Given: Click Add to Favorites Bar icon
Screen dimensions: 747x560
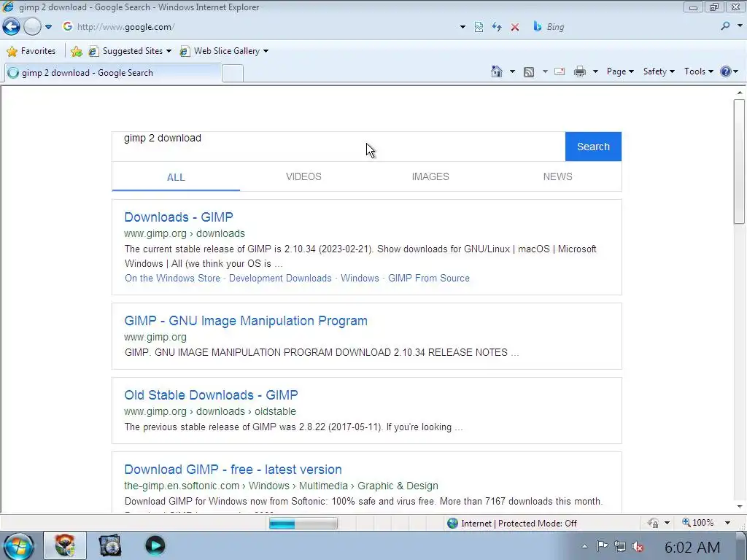Looking at the screenshot, I should coord(76,51).
